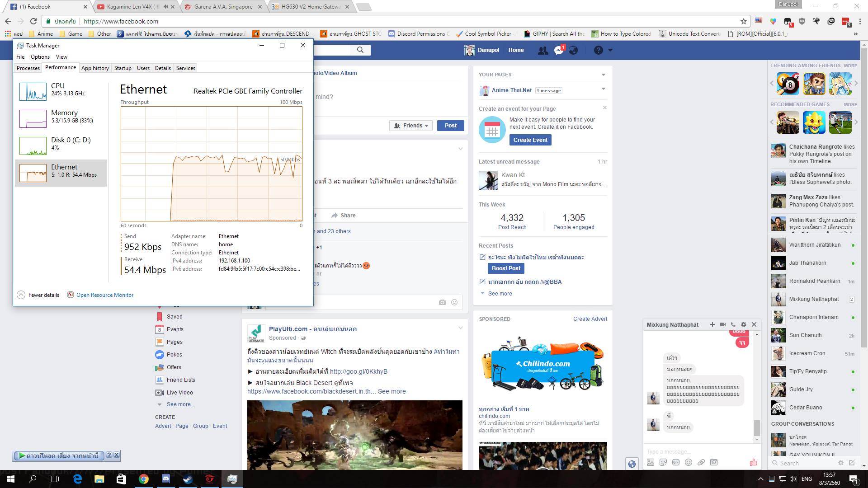The image size is (868, 488).
Task: Add friends to Mixkung chat with plus icon
Action: click(712, 324)
